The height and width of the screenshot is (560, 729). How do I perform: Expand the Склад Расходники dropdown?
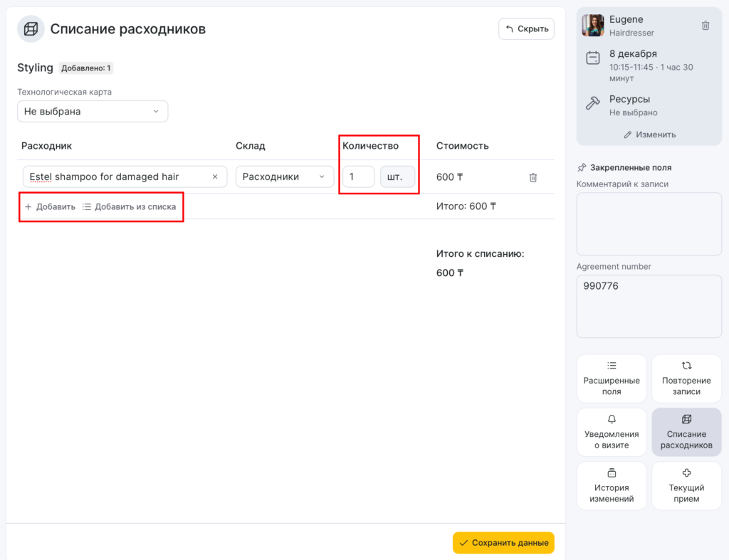[x=285, y=177]
